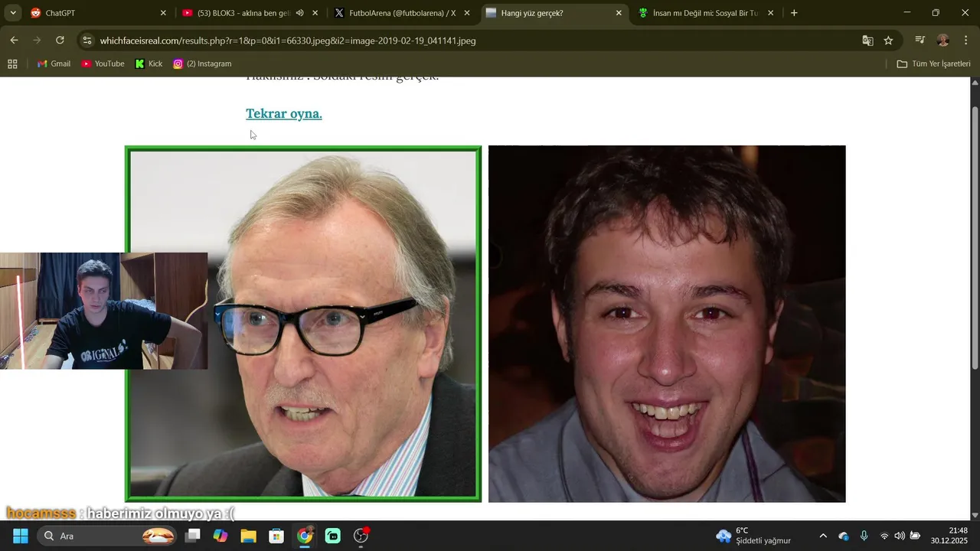Open a new browser tab

pyautogui.click(x=794, y=13)
